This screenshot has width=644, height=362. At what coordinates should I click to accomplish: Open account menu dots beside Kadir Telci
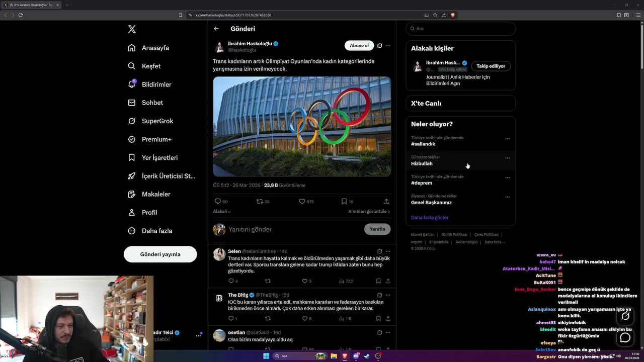[198, 335]
